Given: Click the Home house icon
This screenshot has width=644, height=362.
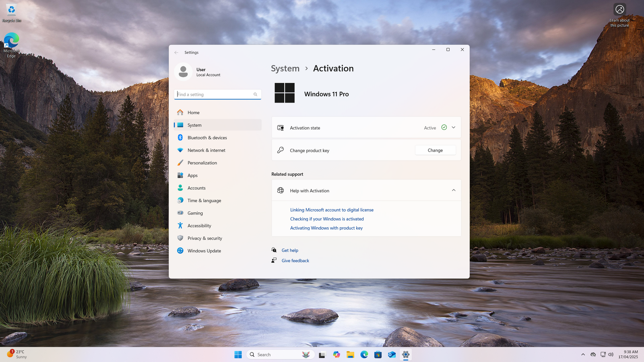Looking at the screenshot, I should 180,112.
